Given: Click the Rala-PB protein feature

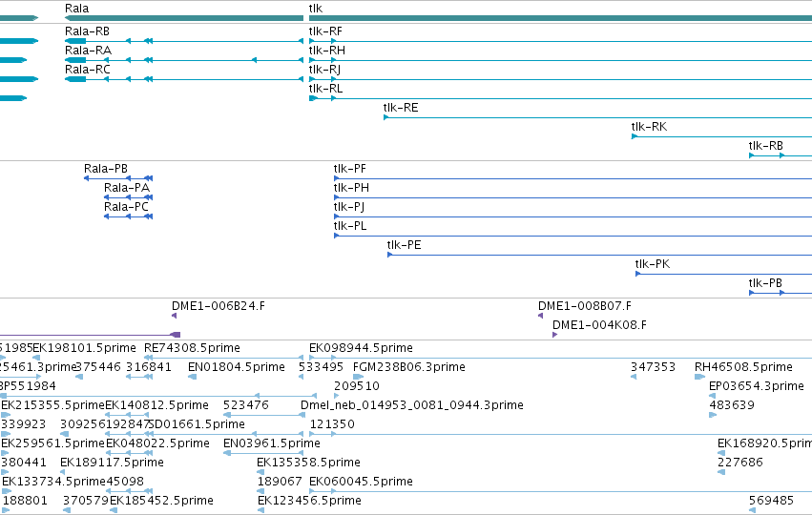Looking at the screenshot, I should [x=118, y=178].
